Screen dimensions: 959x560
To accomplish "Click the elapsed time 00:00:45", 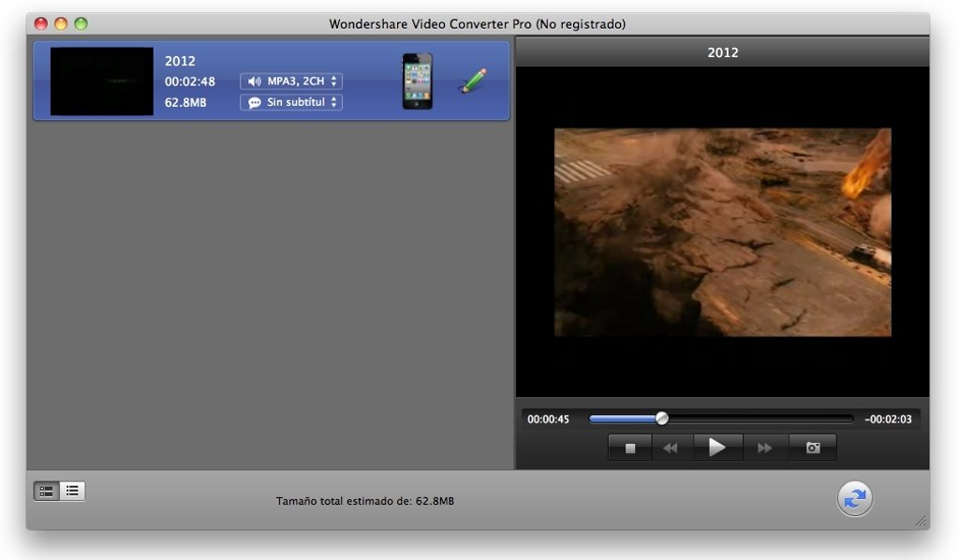I will pyautogui.click(x=548, y=420).
